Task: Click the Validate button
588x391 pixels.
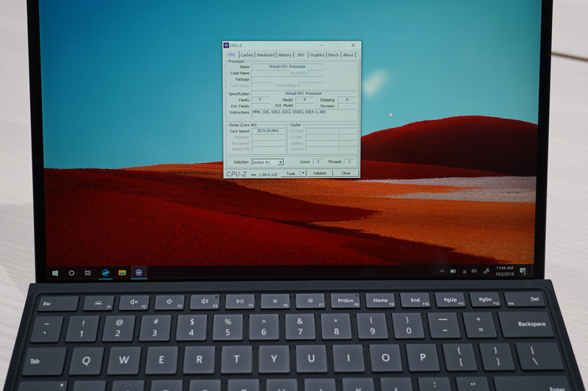Action: click(x=320, y=173)
